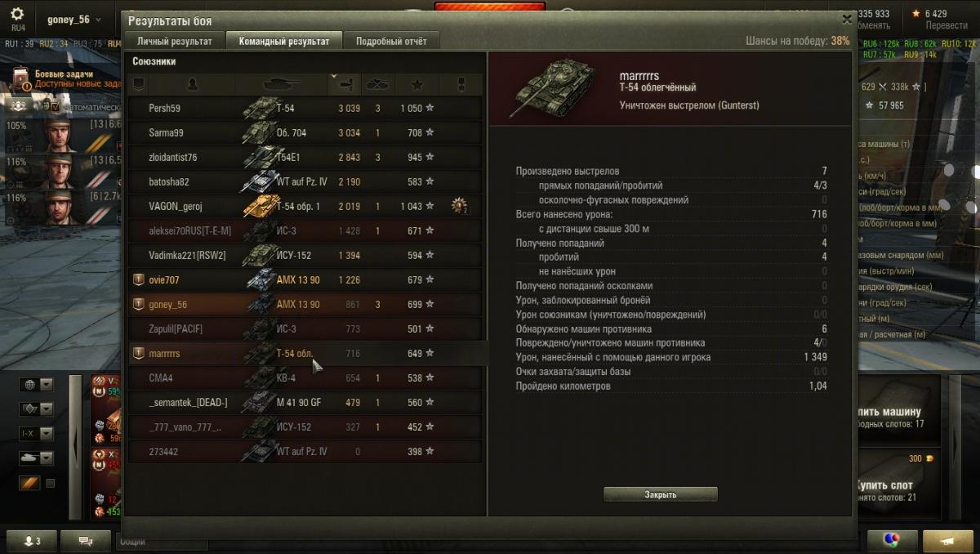Open the I-X tier filter dropdown
Viewport: 980px width, 554px height.
tap(36, 434)
